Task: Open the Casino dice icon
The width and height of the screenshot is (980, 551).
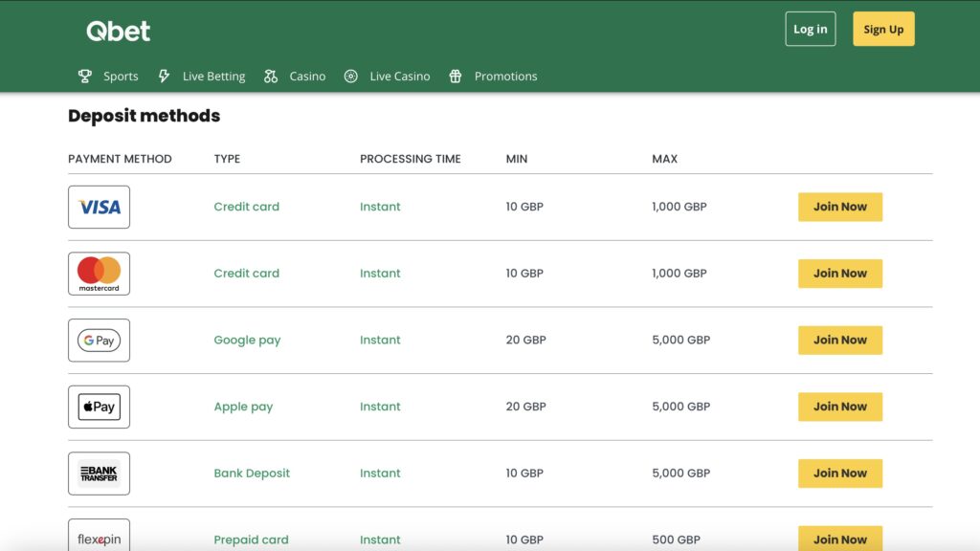Action: pyautogui.click(x=271, y=76)
